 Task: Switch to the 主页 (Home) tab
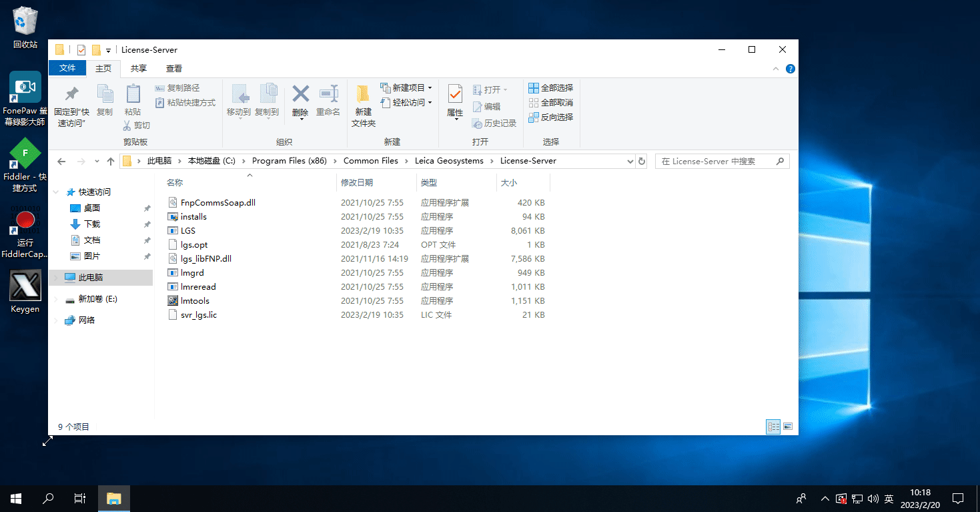[103, 68]
